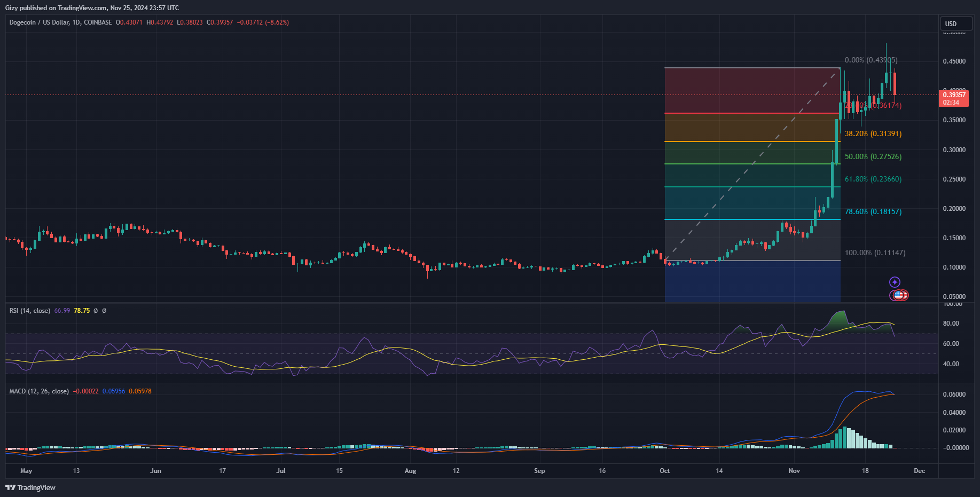Click the 0.35000 price axis label
Screen dimensions: 980x497
[x=954, y=120]
